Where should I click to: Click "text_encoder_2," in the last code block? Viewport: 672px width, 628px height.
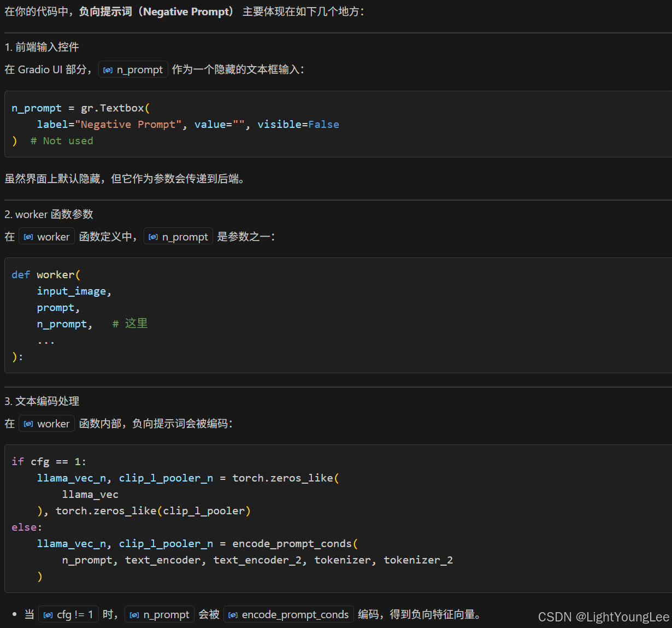260,560
